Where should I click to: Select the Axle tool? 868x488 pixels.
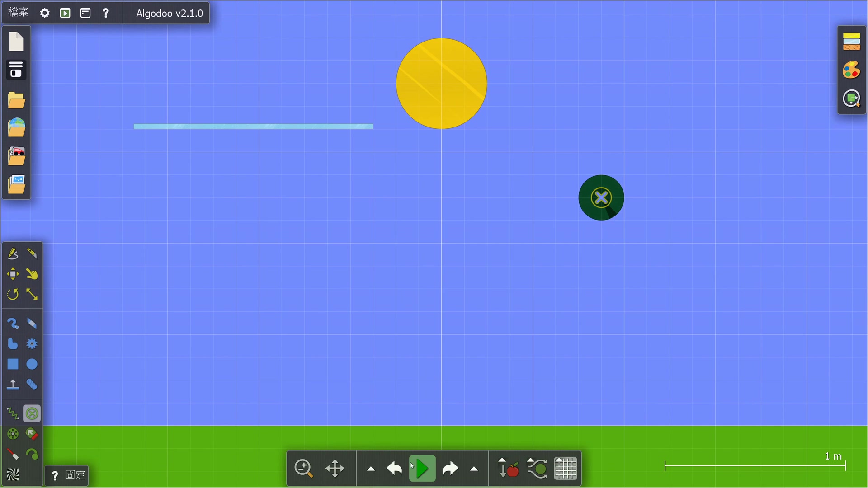(13, 434)
